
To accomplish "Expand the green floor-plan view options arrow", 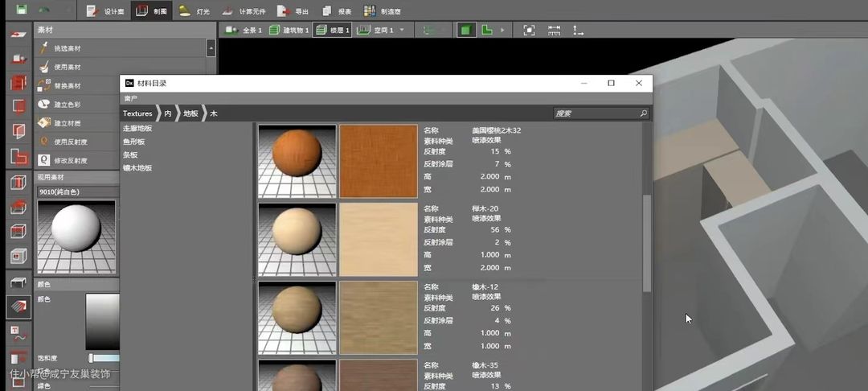I will [x=503, y=30].
